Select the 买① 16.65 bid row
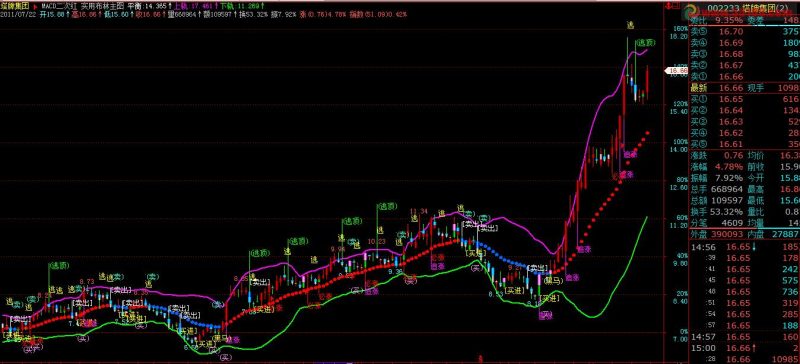 click(x=745, y=99)
